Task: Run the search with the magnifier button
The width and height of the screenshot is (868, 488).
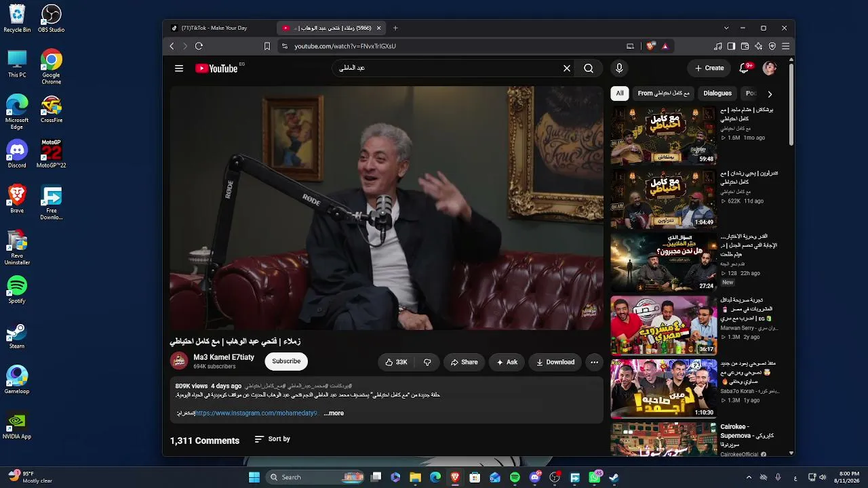Action: (x=589, y=68)
